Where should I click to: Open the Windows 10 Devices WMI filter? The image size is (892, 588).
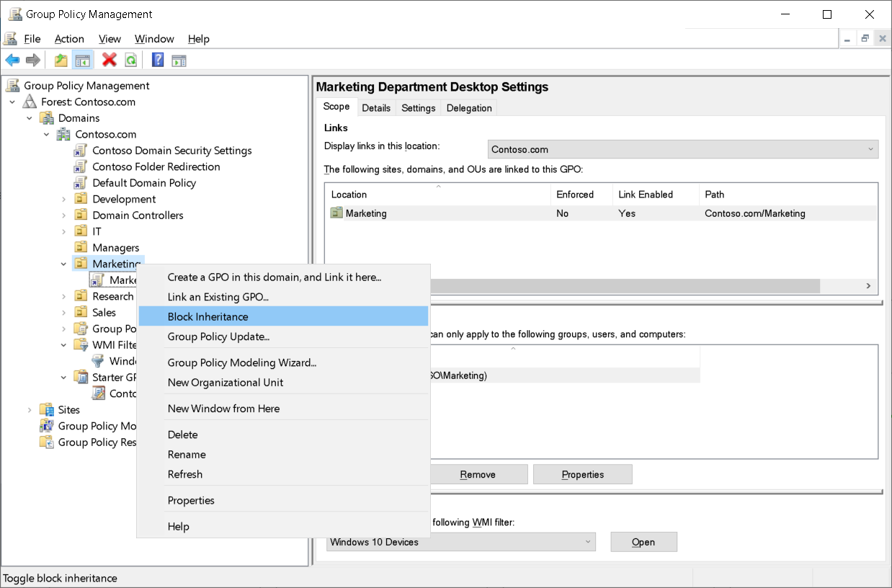point(643,541)
